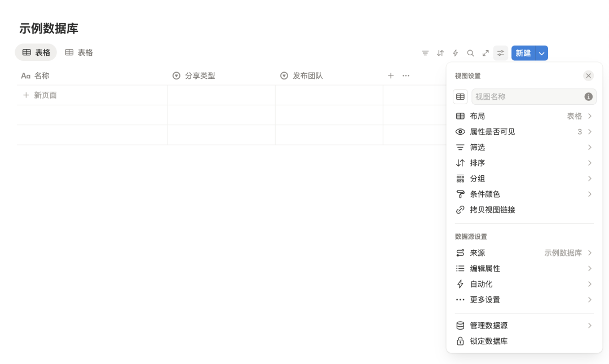This screenshot has width=609, height=364.
Task: Open the 条件颜色 conditional color setting
Action: (x=523, y=194)
